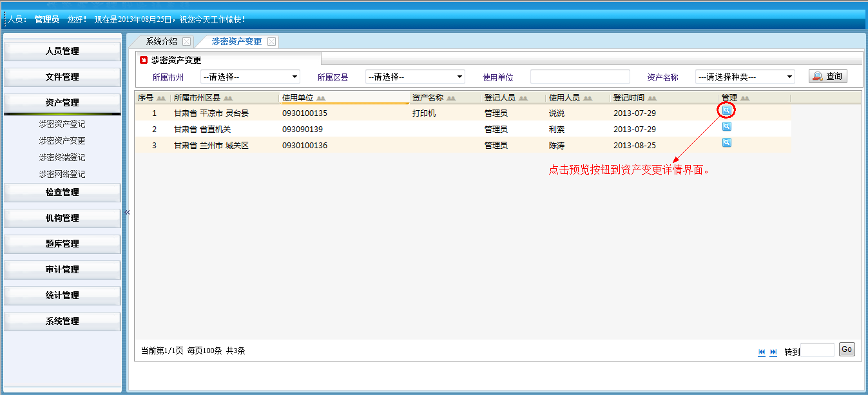Open preview icon for row 甘肃省 省直机关
The width and height of the screenshot is (868, 395).
[x=727, y=126]
